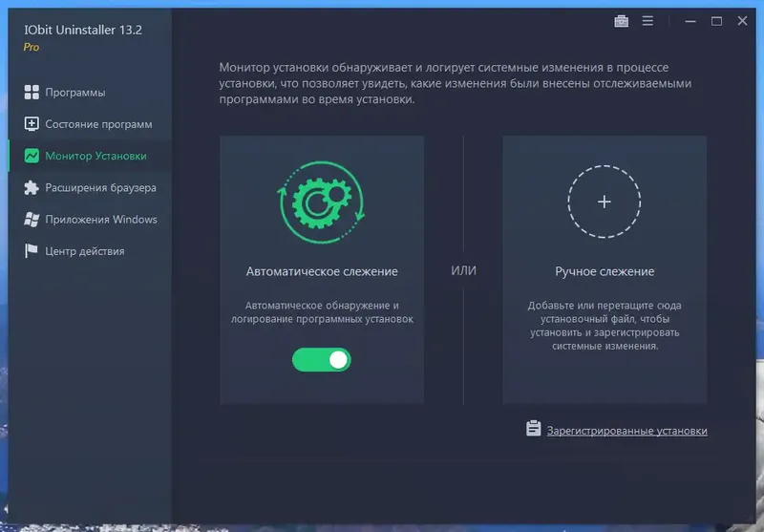Click the Автоматическое слежение heading
This screenshot has height=532, width=764.
[x=322, y=271]
